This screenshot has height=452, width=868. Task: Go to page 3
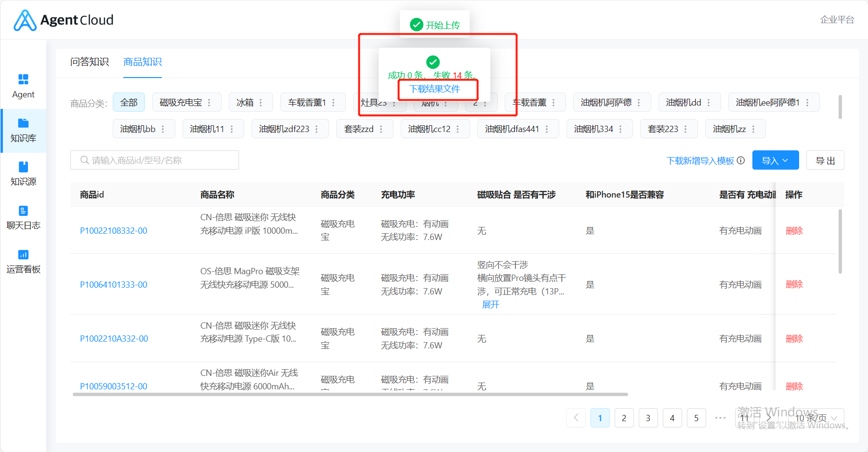(x=648, y=418)
